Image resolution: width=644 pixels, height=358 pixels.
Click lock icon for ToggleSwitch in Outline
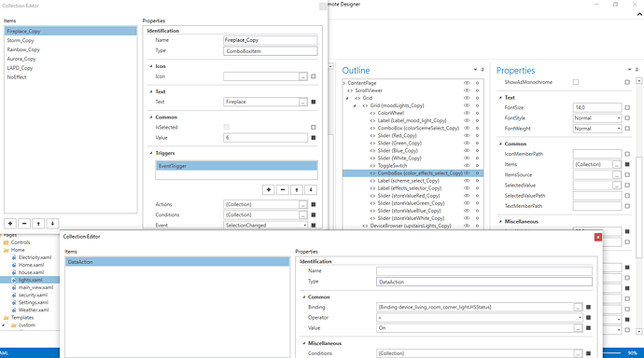pos(477,166)
